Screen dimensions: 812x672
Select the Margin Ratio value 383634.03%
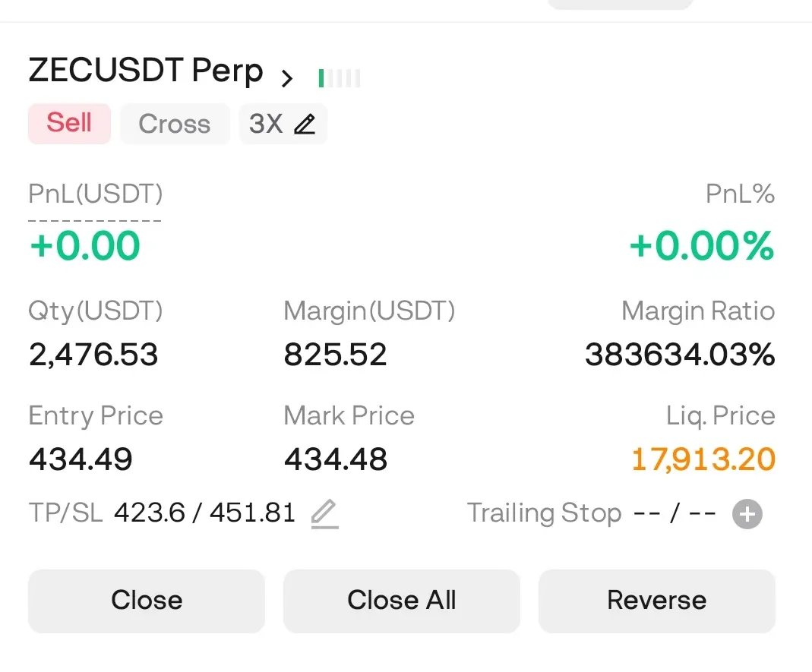pyautogui.click(x=680, y=355)
